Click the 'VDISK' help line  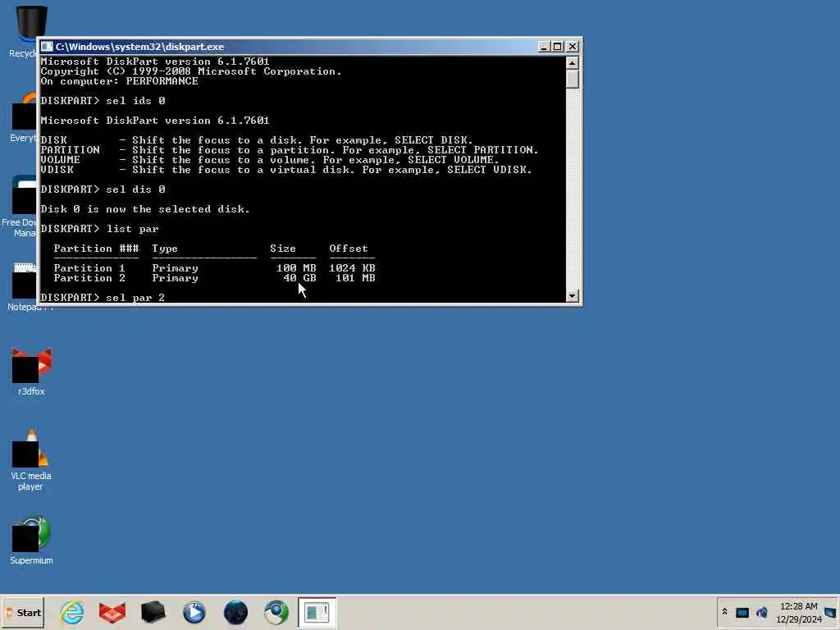[x=286, y=170]
